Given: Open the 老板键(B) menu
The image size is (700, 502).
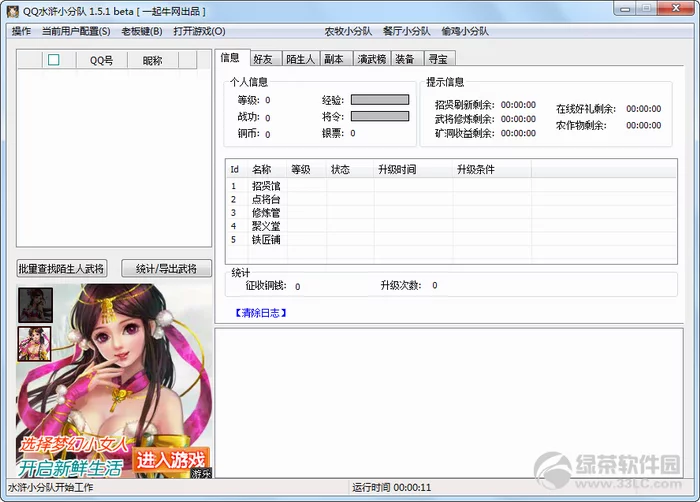Looking at the screenshot, I should (x=142, y=31).
